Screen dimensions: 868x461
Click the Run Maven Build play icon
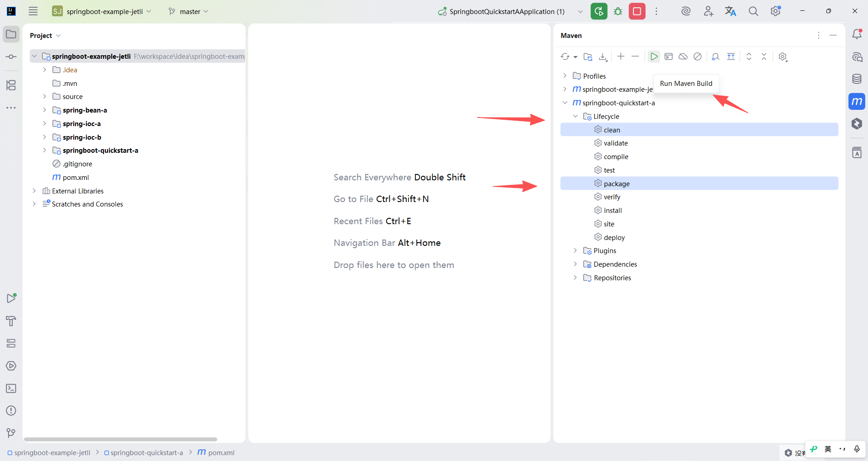654,56
